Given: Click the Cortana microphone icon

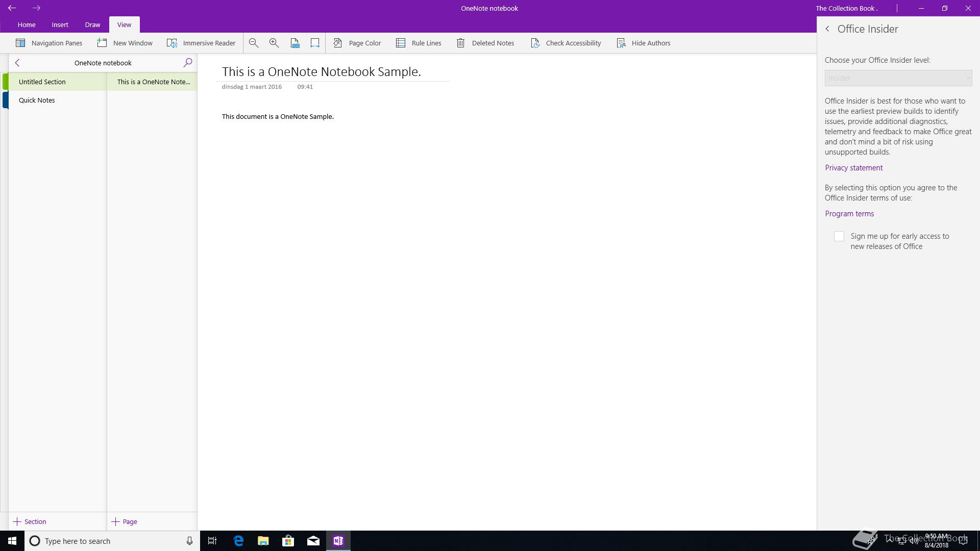Looking at the screenshot, I should tap(189, 541).
